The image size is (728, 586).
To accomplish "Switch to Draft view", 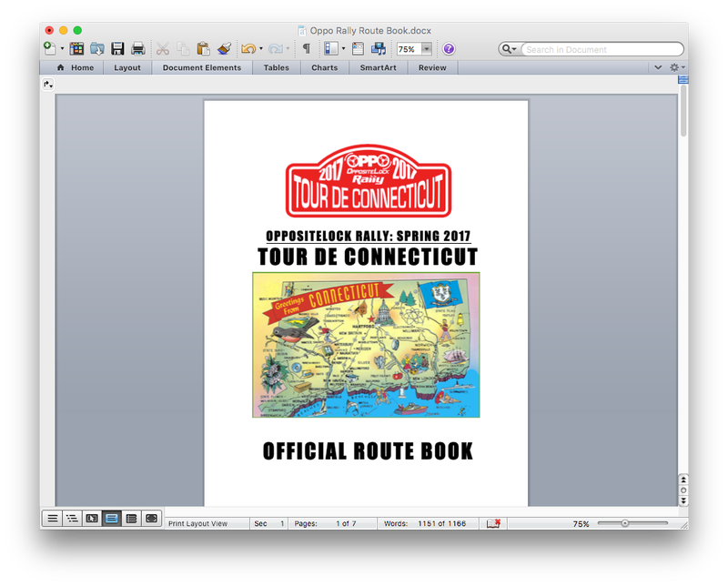I will pos(53,518).
